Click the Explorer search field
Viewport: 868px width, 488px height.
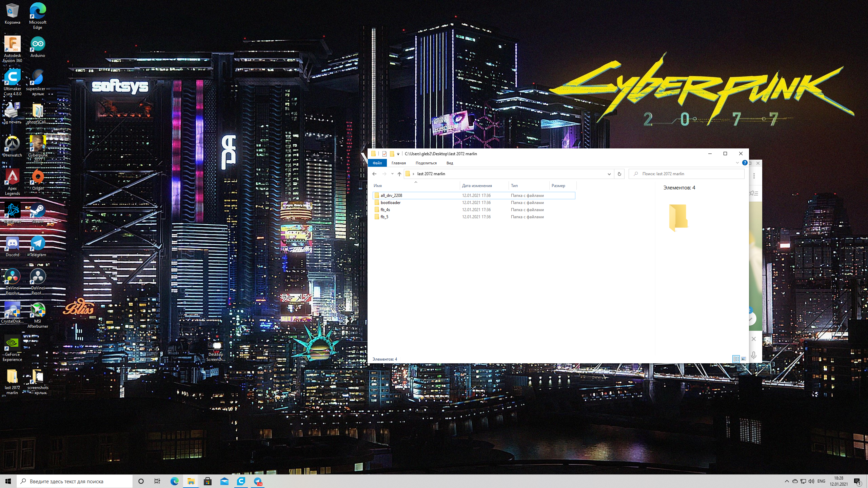click(x=687, y=174)
